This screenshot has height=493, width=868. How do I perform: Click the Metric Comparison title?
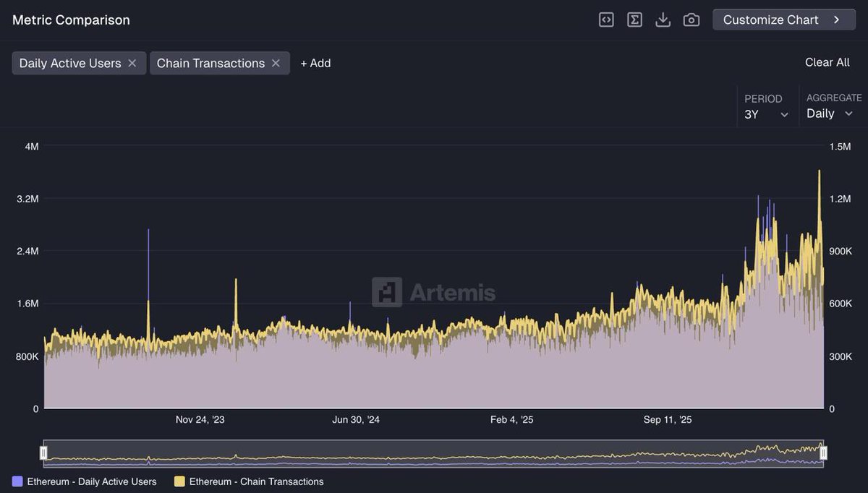coord(71,20)
